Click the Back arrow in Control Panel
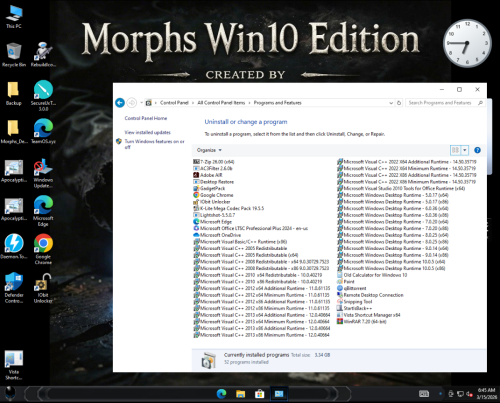Image resolution: width=500 pixels, height=403 pixels. (120, 103)
